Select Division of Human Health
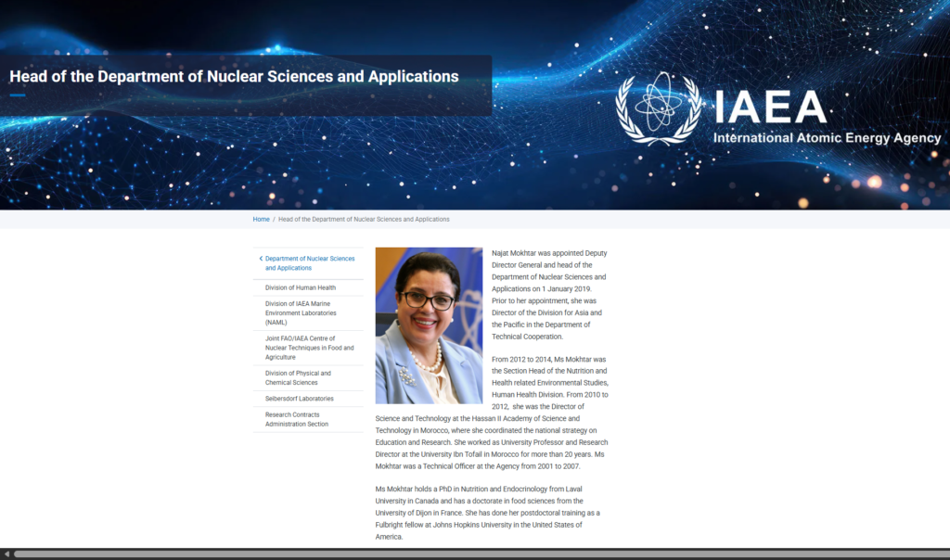 300,287
